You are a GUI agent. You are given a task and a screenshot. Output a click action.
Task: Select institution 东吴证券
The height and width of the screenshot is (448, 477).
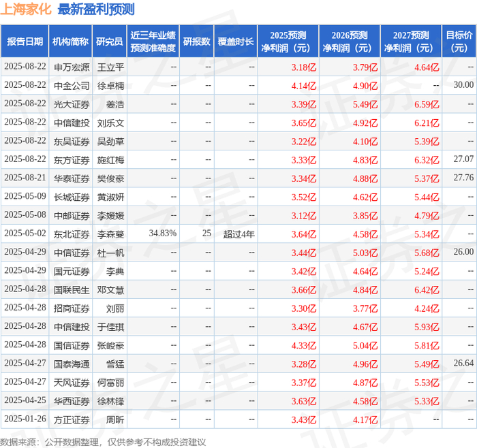tap(72, 142)
